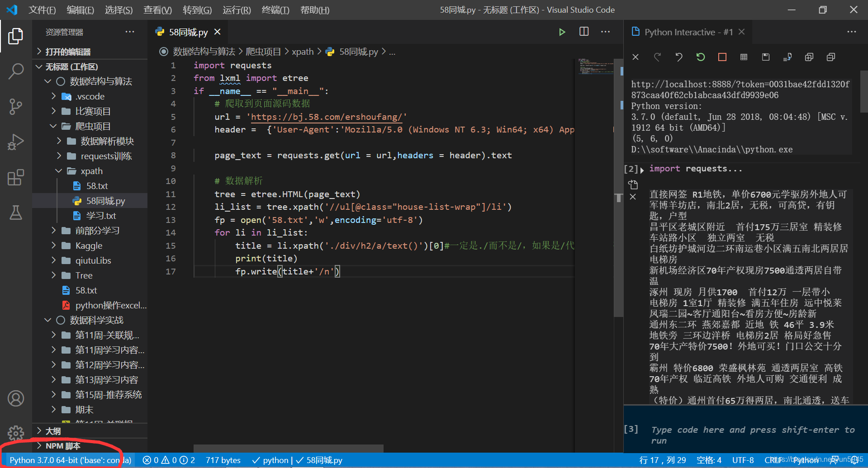
Task: Open the Run and Debug view
Action: (16, 142)
